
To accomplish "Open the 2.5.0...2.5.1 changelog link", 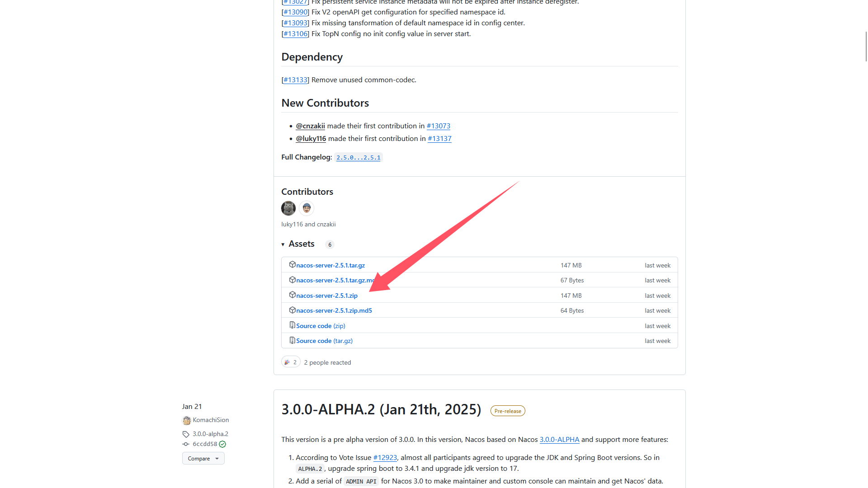I will click(x=359, y=157).
